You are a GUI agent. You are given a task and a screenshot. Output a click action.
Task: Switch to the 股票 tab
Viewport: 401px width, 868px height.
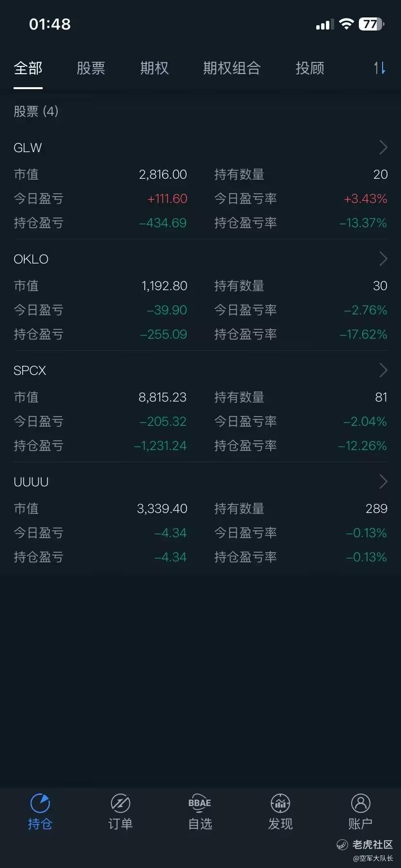tap(91, 68)
